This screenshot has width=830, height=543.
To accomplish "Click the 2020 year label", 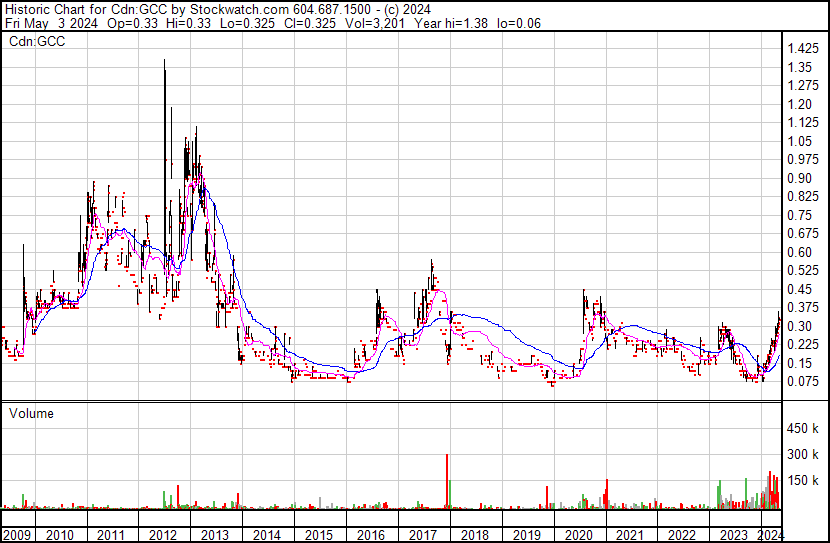I will coord(578,535).
